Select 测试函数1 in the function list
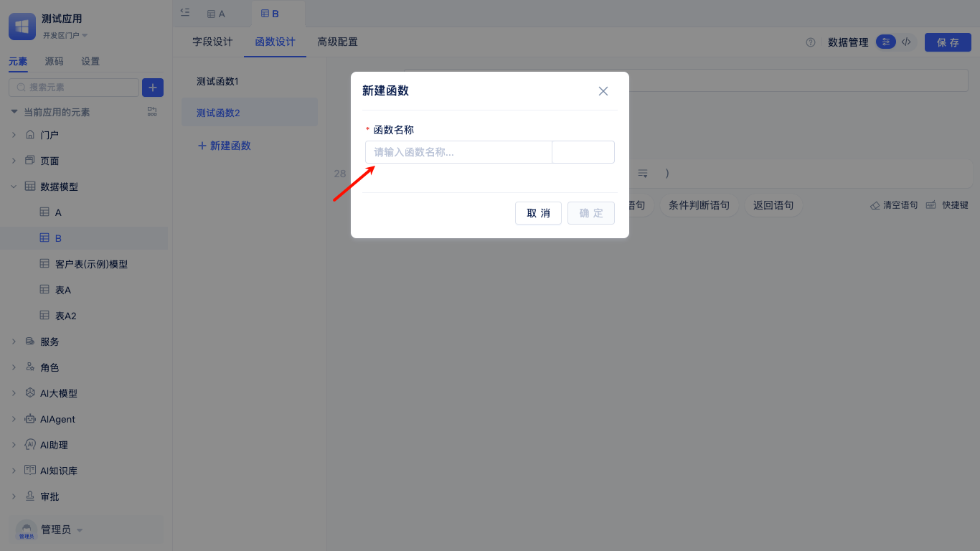 pos(250,82)
